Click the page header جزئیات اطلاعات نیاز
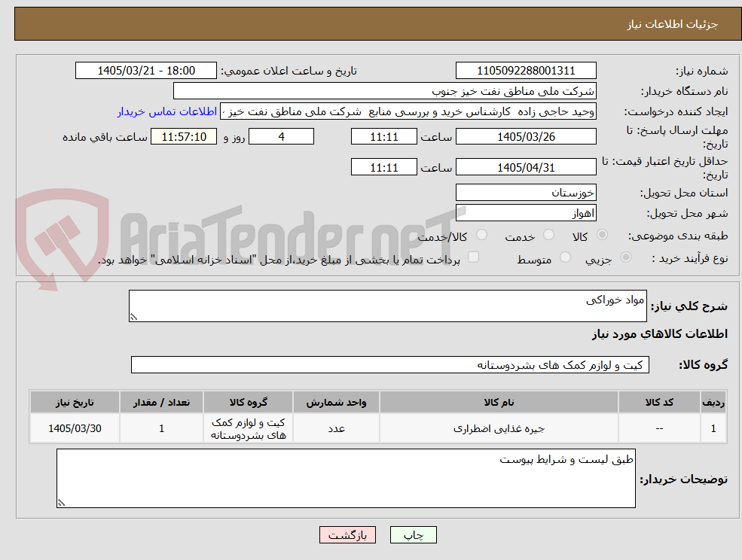 pos(673,24)
